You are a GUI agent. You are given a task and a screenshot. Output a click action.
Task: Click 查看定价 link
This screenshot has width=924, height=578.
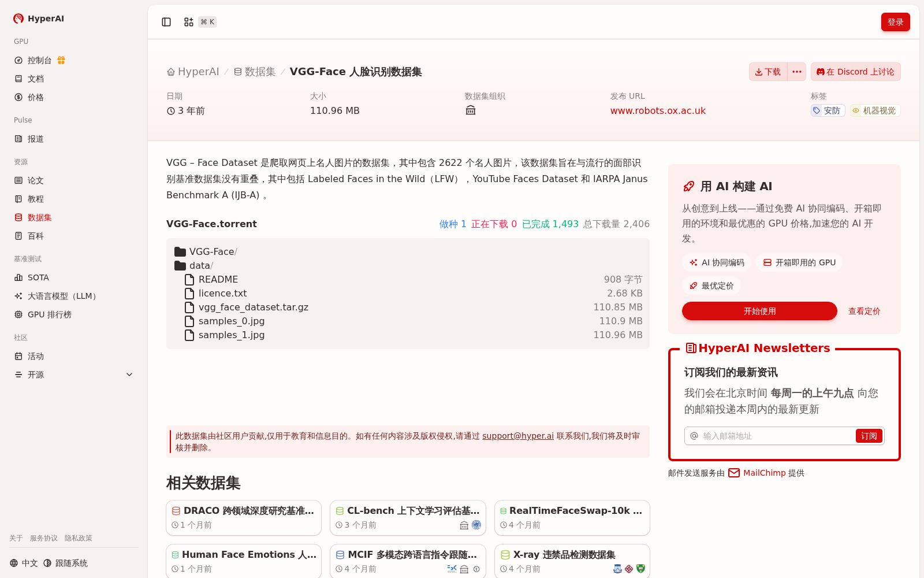pos(864,311)
